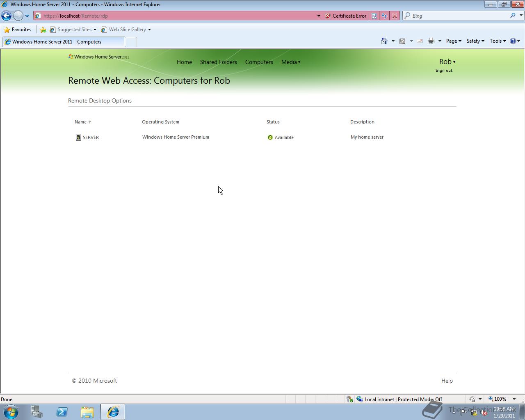Click the Action Center flag tray icon

coord(463,413)
